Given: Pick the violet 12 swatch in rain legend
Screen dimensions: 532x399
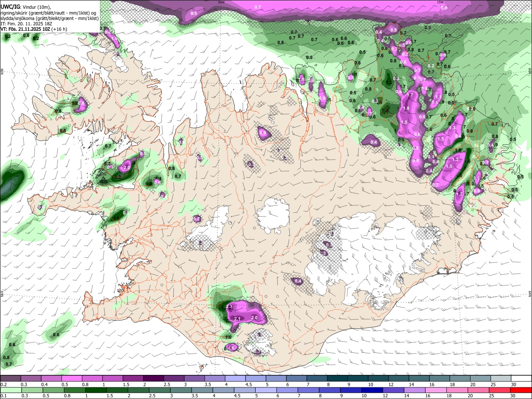Looking at the screenshot, I should (394, 390).
